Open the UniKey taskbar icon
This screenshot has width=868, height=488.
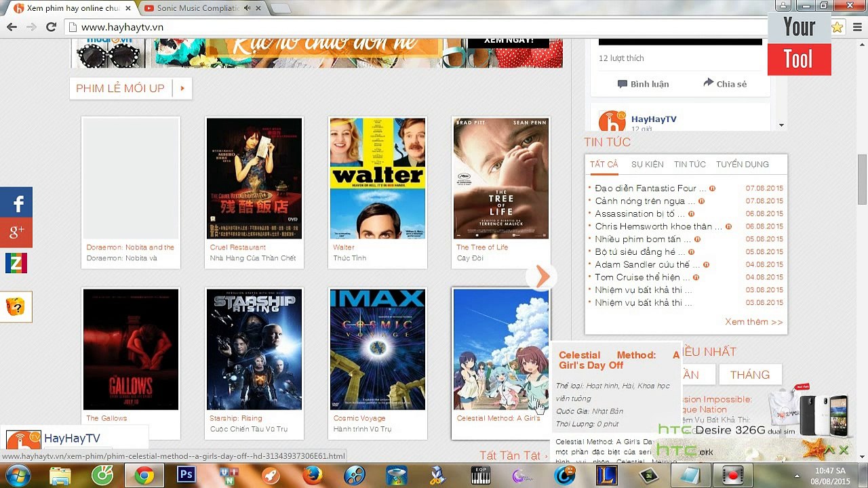(228, 475)
